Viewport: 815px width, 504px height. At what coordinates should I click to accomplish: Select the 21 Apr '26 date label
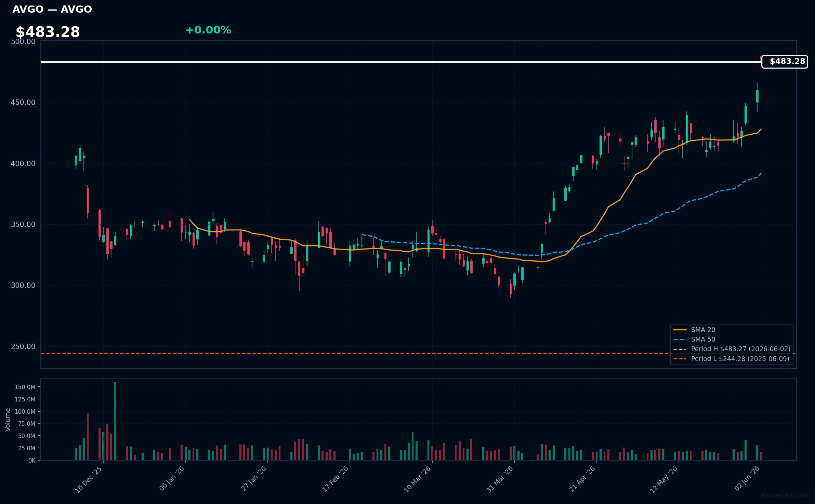click(582, 479)
